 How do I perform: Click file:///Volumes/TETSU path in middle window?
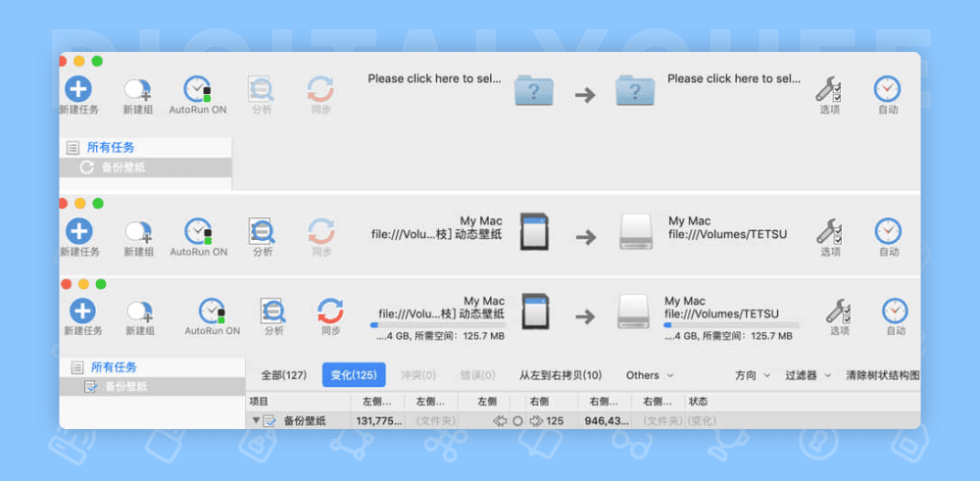(x=727, y=235)
